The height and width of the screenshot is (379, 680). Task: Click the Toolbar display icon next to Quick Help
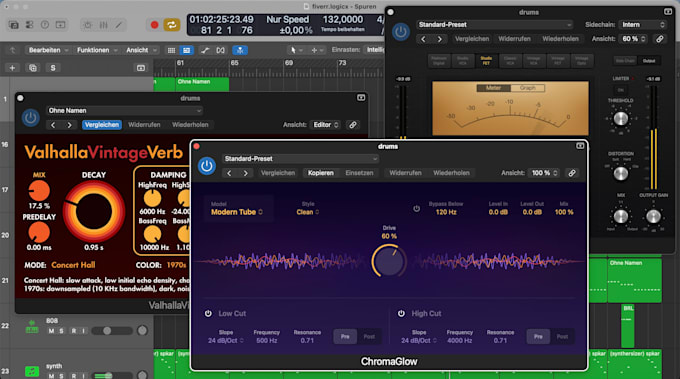[60, 25]
